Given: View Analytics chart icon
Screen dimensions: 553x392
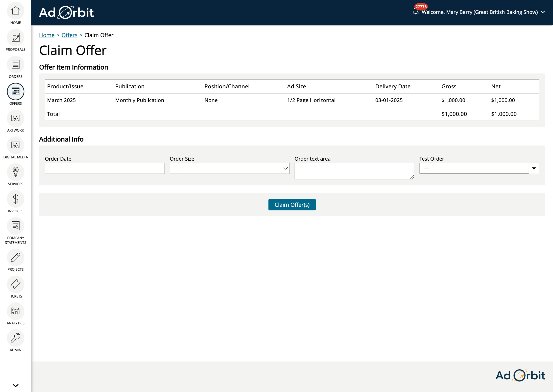Looking at the screenshot, I should pos(16,311).
